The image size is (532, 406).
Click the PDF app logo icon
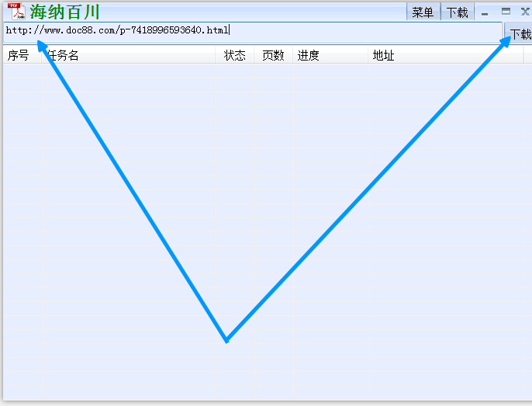(x=16, y=11)
